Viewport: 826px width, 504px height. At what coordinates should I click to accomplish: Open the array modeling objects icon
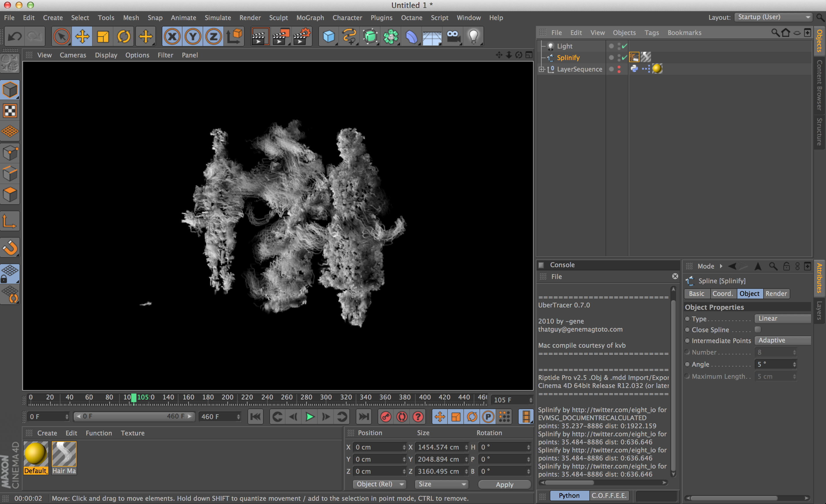click(391, 36)
